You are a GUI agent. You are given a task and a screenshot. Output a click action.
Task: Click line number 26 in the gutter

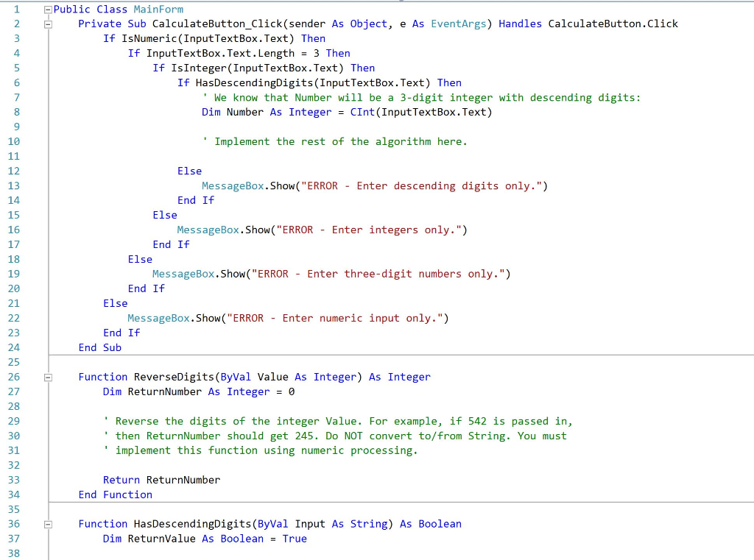coord(13,377)
